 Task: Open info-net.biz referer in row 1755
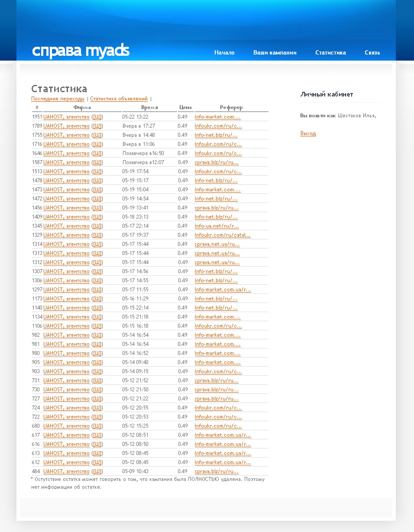[216, 135]
